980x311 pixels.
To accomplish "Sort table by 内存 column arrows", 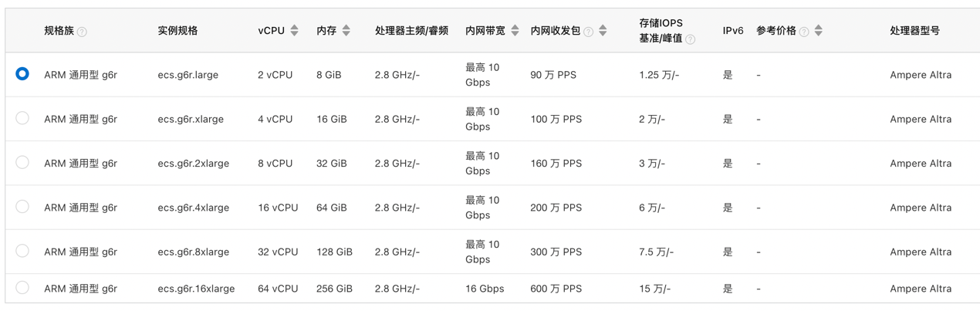I will pyautogui.click(x=346, y=31).
